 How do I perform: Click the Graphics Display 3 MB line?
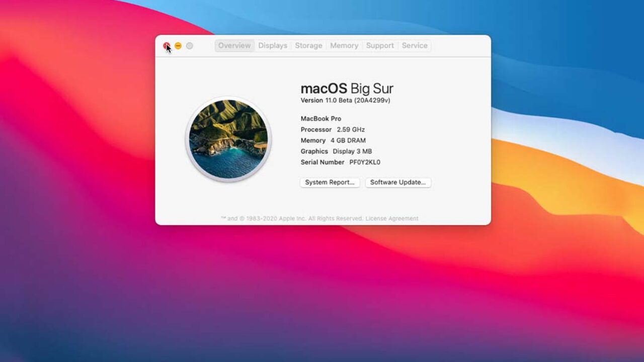coord(336,151)
